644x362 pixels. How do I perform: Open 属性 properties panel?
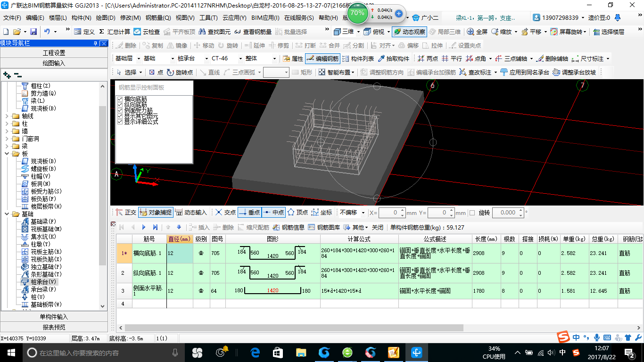(x=293, y=58)
